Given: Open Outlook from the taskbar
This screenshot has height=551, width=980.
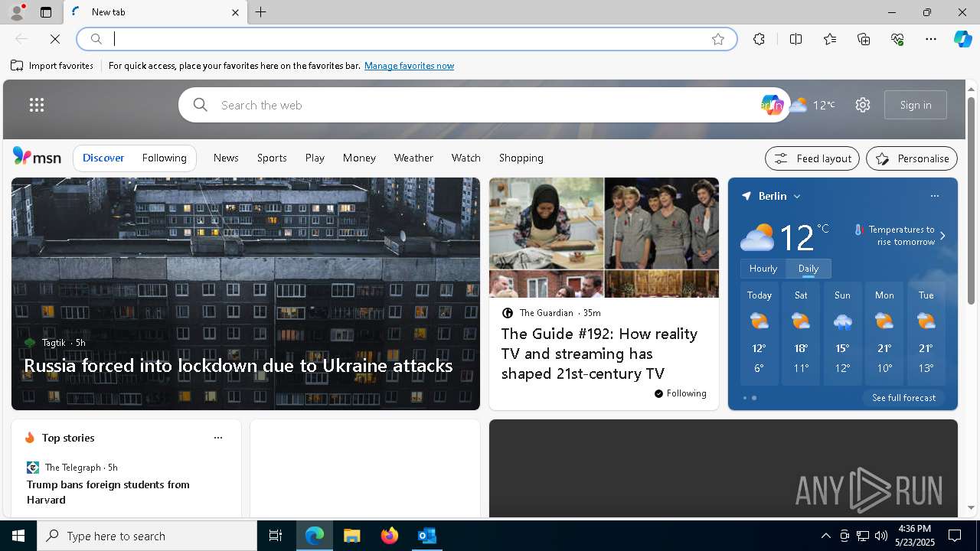Looking at the screenshot, I should click(426, 536).
